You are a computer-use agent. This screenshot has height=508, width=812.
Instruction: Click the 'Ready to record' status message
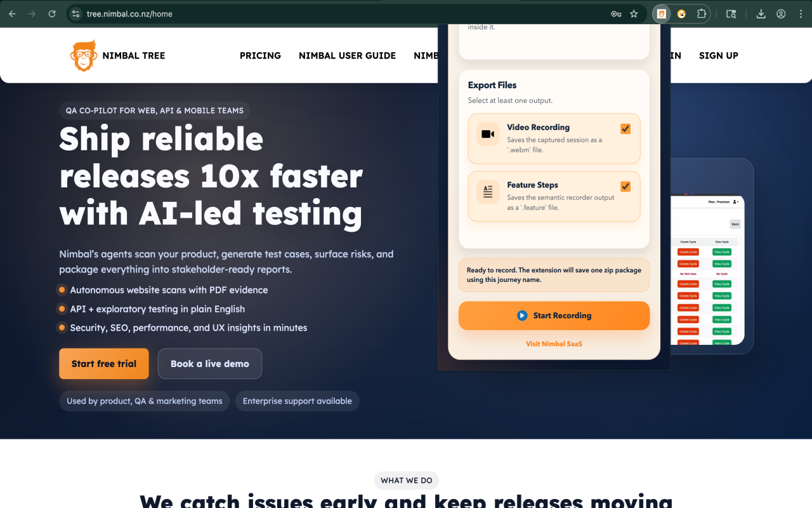[x=554, y=275]
